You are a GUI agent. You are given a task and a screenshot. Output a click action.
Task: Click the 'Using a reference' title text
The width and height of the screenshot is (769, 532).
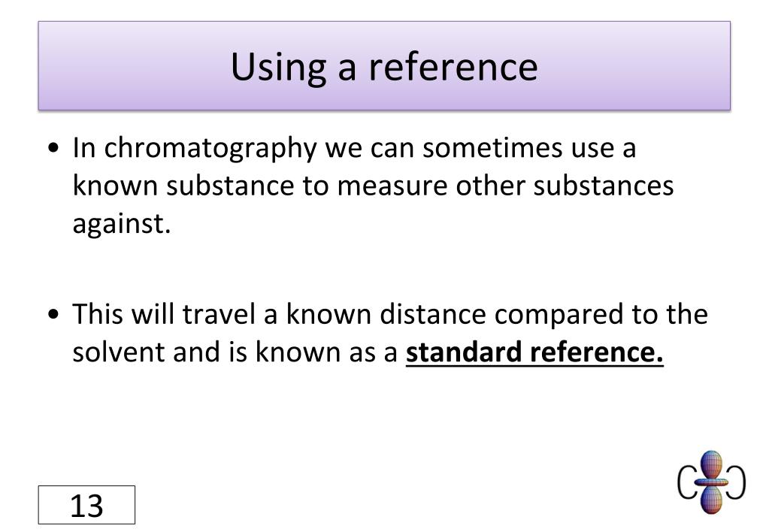click(x=384, y=66)
